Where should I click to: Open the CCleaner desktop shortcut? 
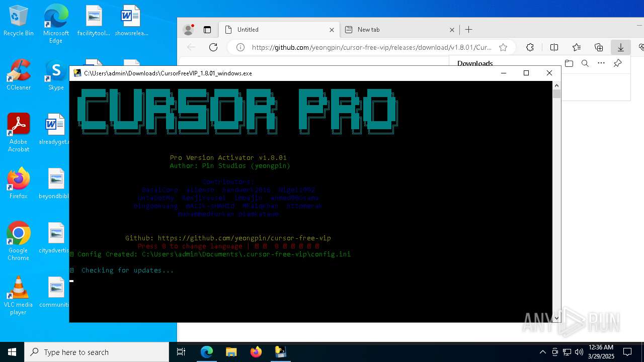pyautogui.click(x=19, y=75)
